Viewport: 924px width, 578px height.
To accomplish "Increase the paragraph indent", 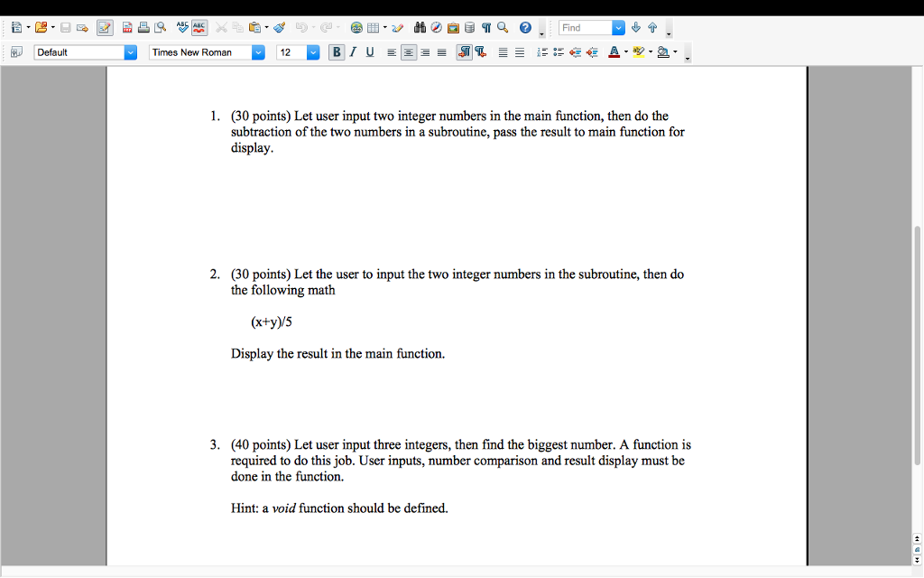I will pos(592,52).
